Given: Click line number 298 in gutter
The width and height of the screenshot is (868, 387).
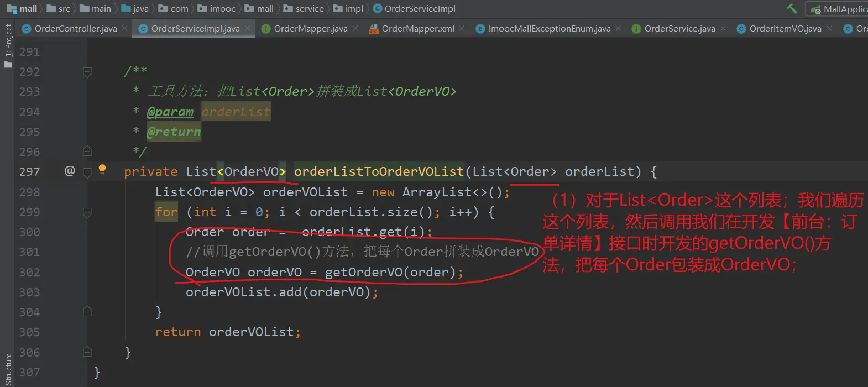Looking at the screenshot, I should (x=30, y=192).
